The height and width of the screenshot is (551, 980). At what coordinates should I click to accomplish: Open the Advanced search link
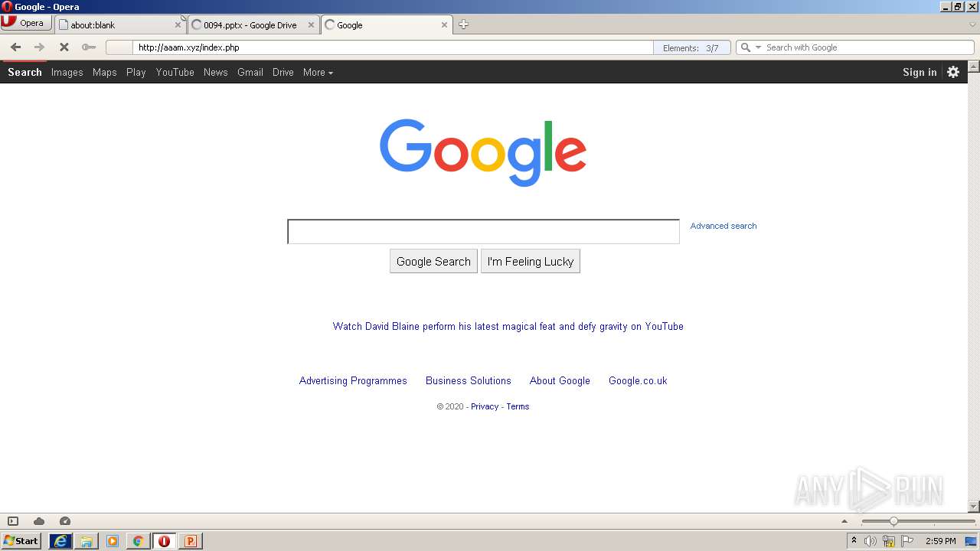(x=724, y=226)
